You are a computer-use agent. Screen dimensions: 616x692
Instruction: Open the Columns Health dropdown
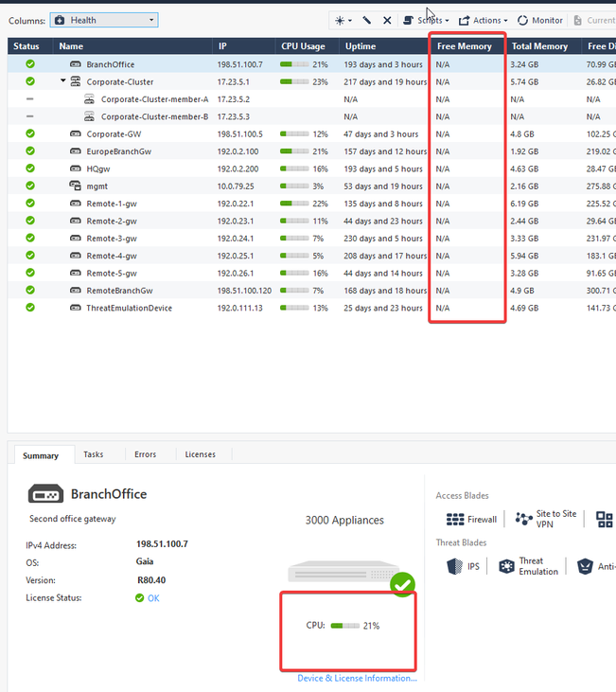pos(104,20)
